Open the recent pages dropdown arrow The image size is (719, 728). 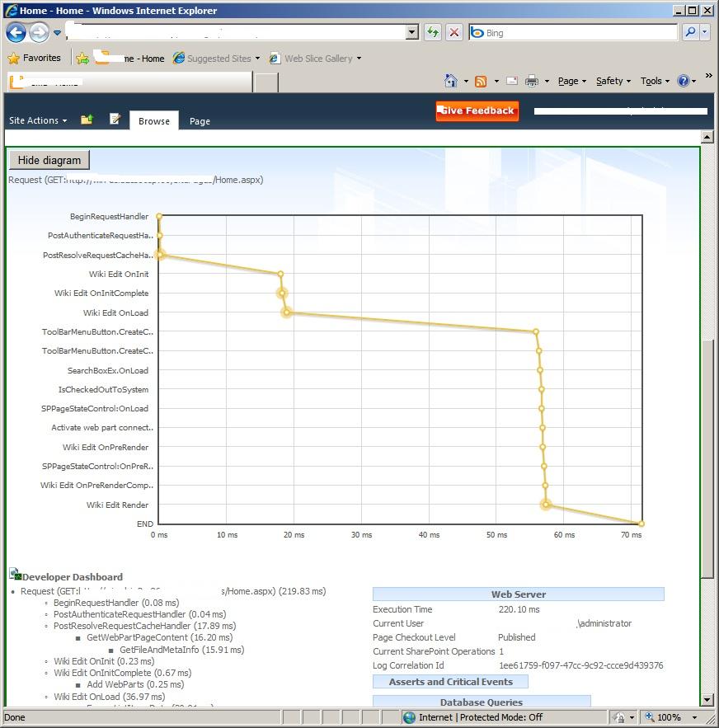[x=57, y=33]
